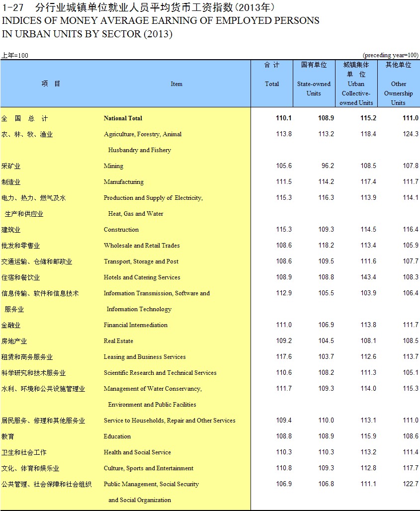
Task: Select the Manufacturing row label
Action: pos(123,182)
